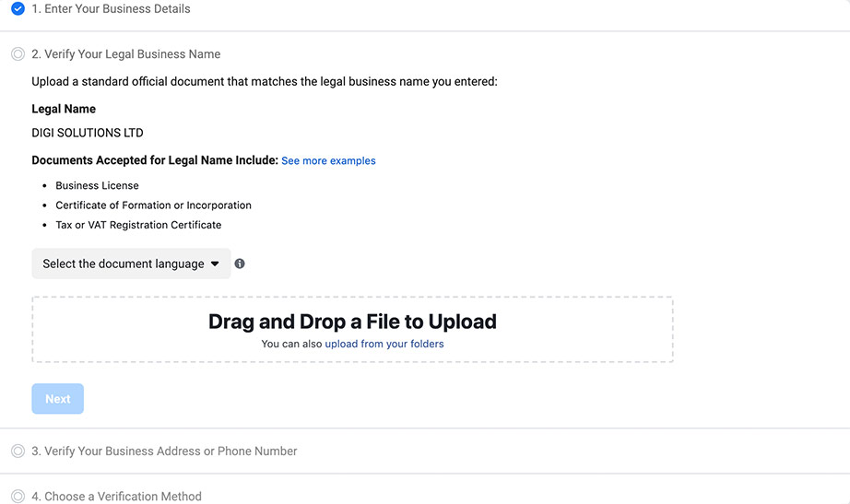Click the 'You can also' text in the drop zone
Viewport: 850px width, 504px height.
(291, 344)
